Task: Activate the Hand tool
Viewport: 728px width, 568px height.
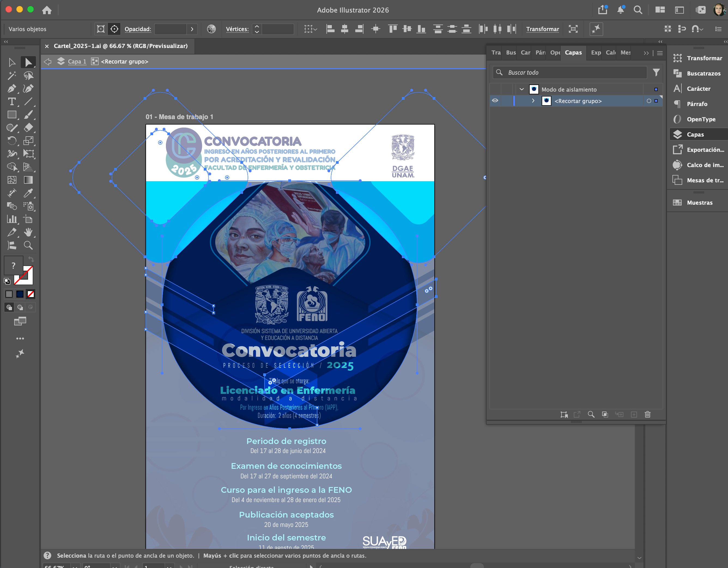Action: pos(28,232)
